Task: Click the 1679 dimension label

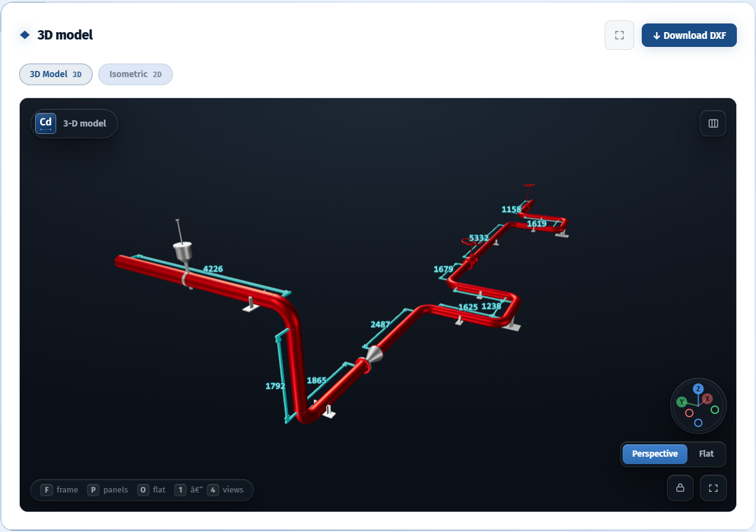Action: 443,269
